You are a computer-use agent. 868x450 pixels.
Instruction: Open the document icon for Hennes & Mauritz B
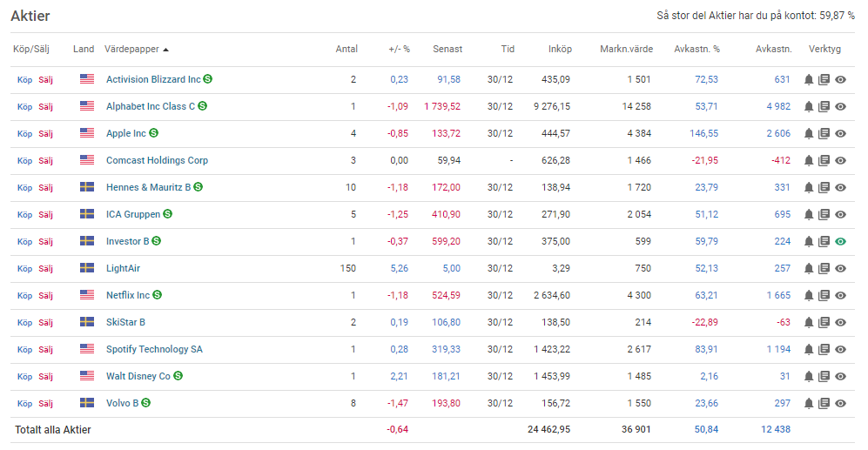coord(824,188)
